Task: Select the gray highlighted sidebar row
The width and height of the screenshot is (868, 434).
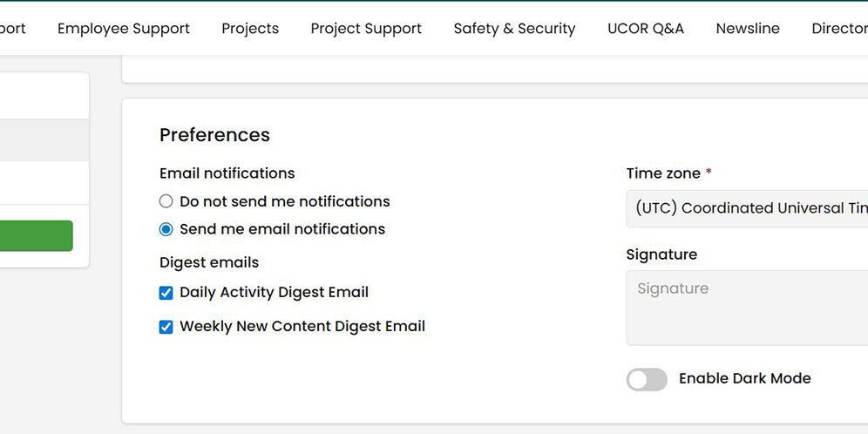Action: pos(44,140)
